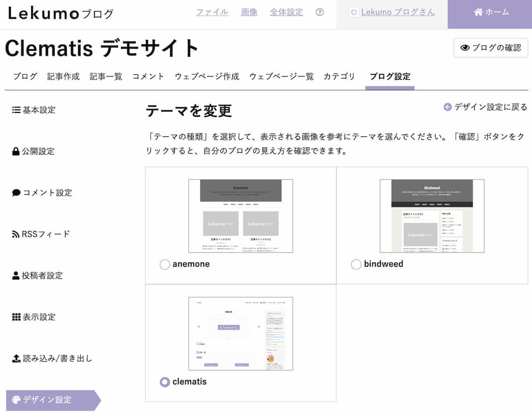Open 基本設定 in the sidebar

34,110
